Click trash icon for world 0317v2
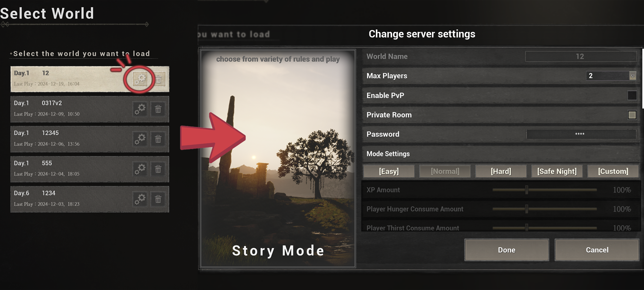 coord(158,109)
